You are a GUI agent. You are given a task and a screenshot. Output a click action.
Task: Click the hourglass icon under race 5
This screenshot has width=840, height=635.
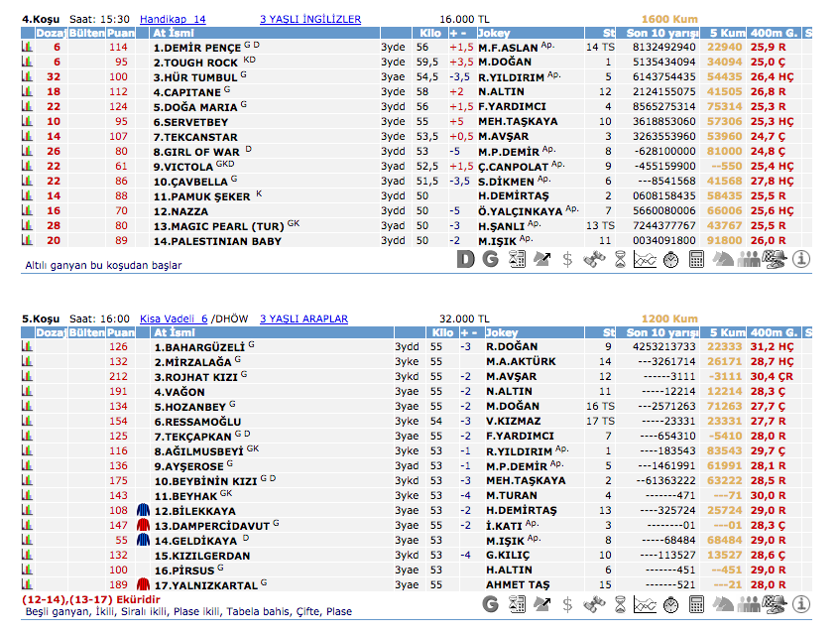619,604
